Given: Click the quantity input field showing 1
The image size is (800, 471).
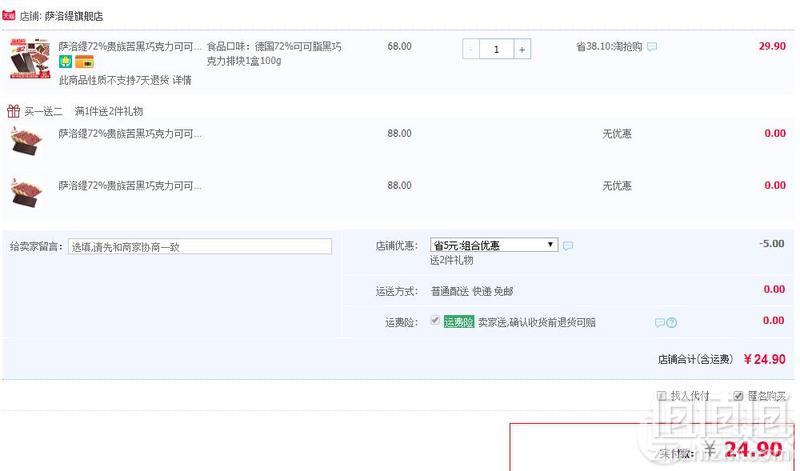Looking at the screenshot, I should click(x=496, y=49).
